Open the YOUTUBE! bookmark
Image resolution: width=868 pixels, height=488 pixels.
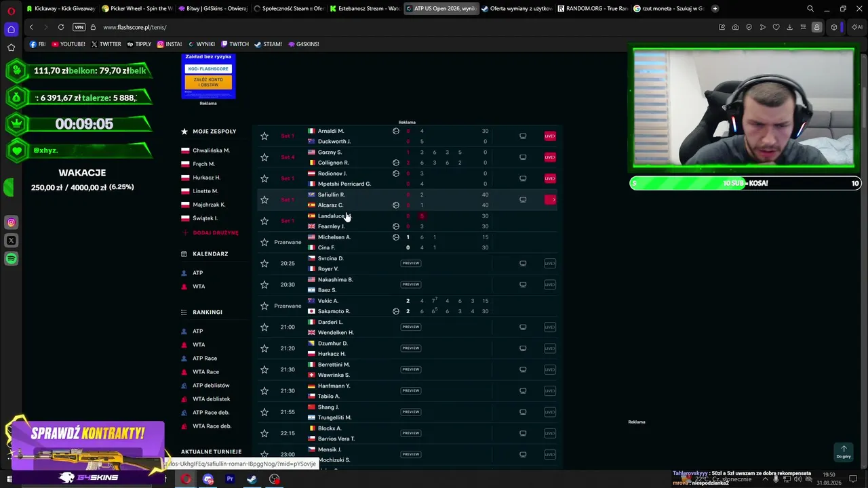[x=68, y=44]
